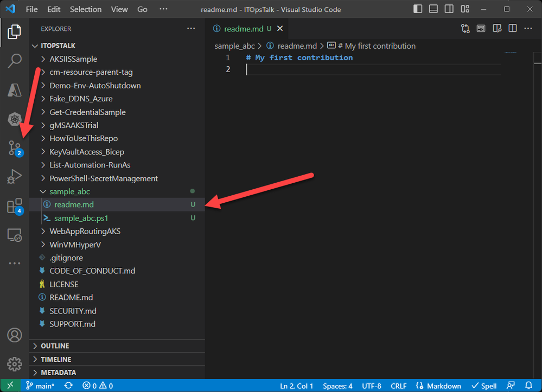Open Run and Debug view

(x=14, y=177)
